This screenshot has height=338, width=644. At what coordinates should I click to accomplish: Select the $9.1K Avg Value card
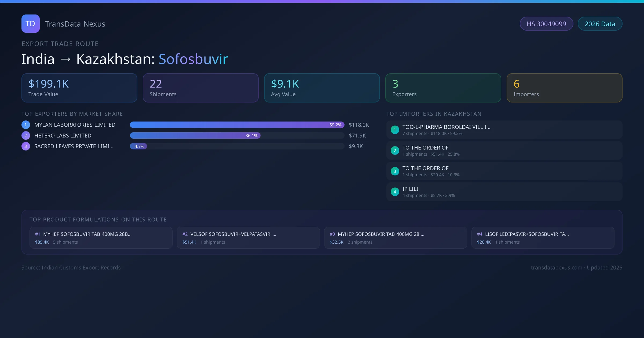(x=322, y=88)
